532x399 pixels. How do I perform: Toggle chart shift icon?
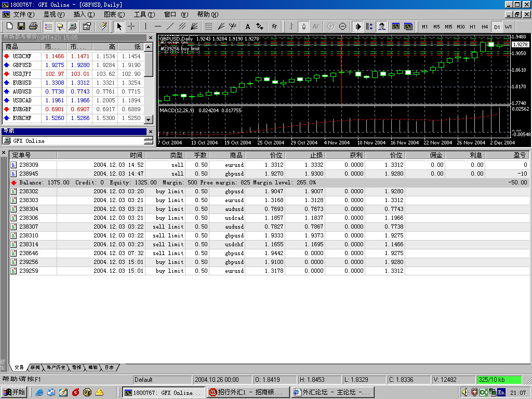click(369, 26)
